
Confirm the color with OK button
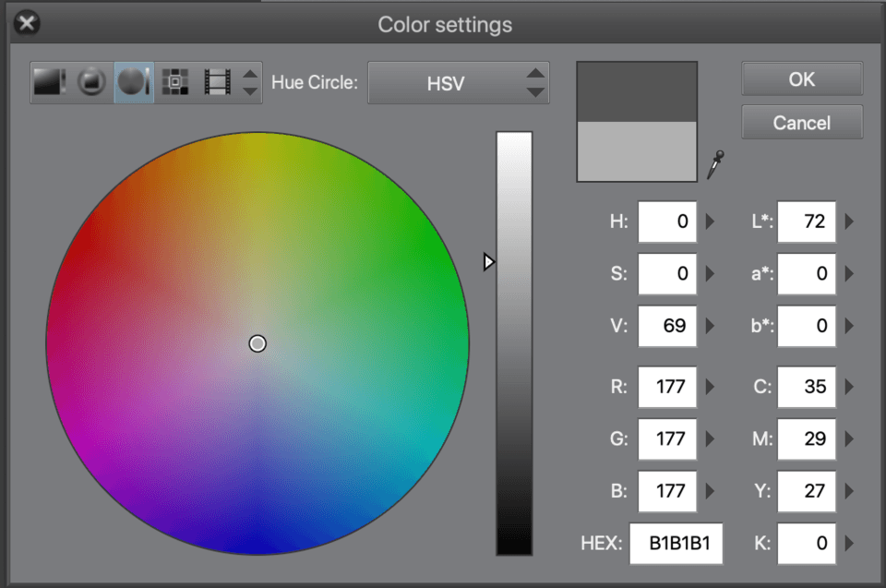click(x=802, y=79)
